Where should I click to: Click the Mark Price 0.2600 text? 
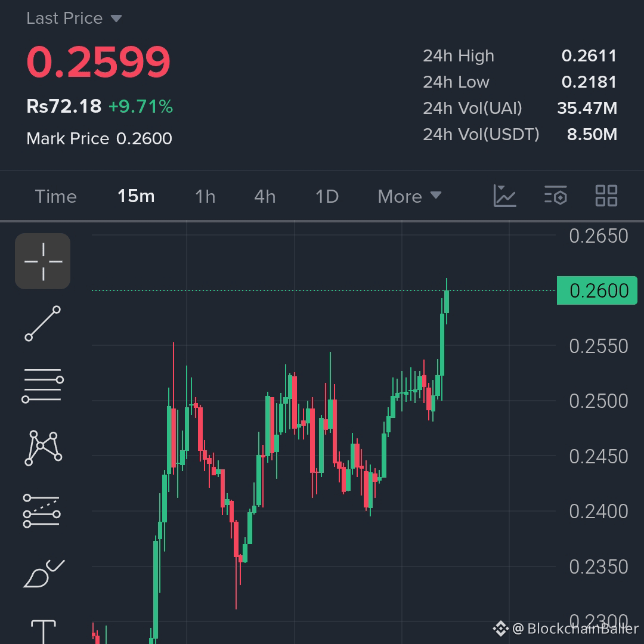pyautogui.click(x=99, y=138)
